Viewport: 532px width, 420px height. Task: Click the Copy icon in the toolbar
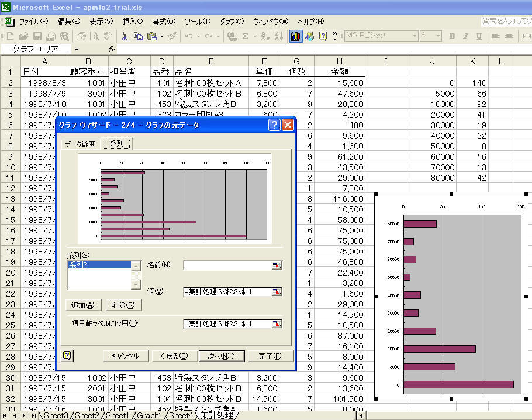137,36
